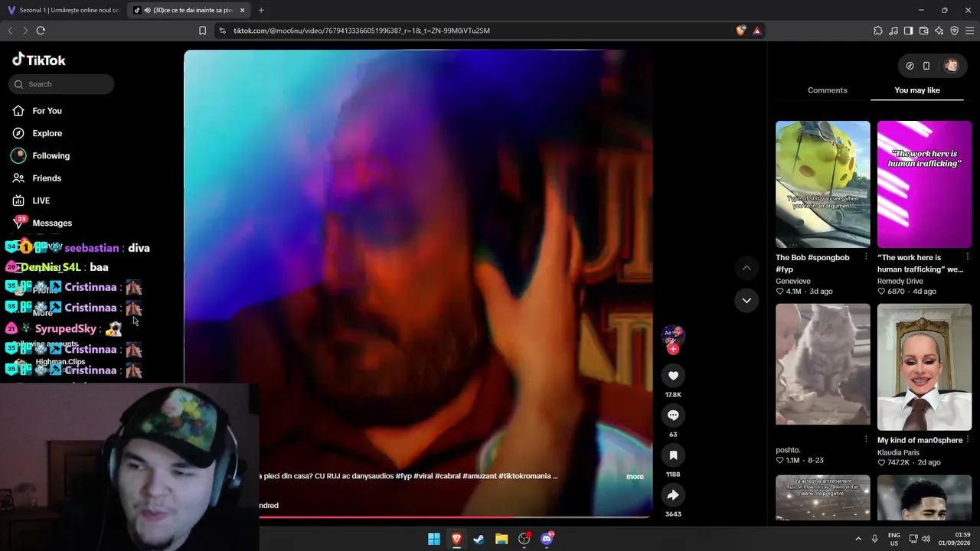Screen dimensions: 980x551
Task: Save the video with the bookmark icon
Action: pos(673,455)
